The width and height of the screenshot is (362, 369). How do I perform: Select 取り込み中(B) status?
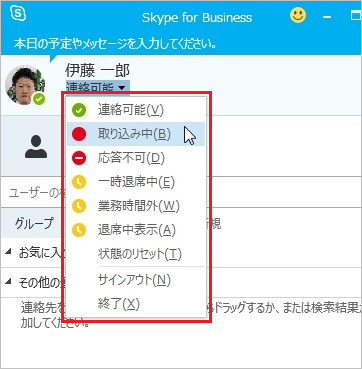point(136,134)
